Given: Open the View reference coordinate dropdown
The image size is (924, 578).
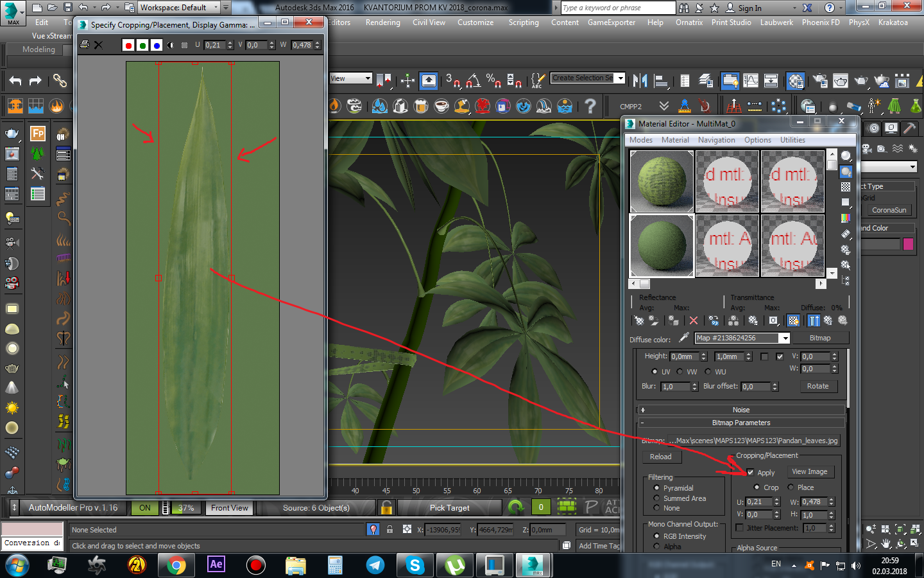Looking at the screenshot, I should [x=351, y=78].
